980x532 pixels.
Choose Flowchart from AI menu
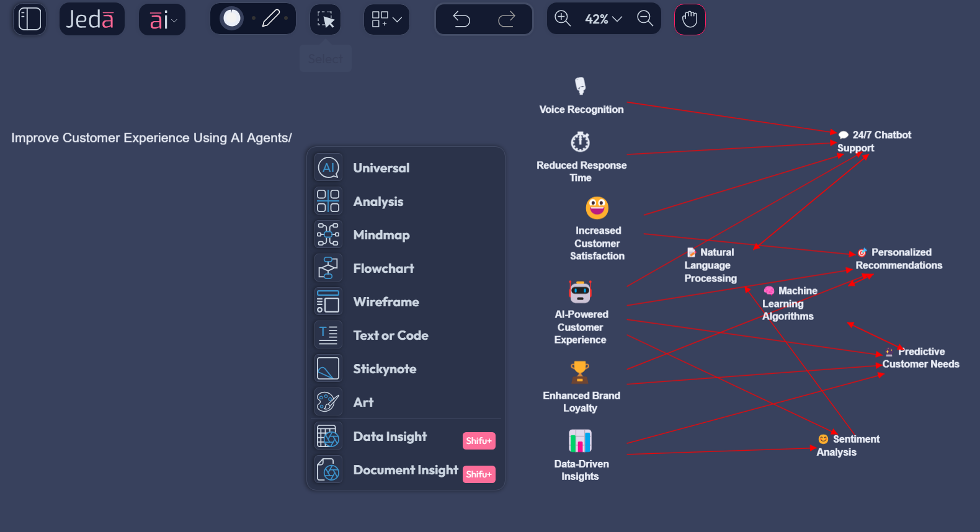tap(406, 268)
